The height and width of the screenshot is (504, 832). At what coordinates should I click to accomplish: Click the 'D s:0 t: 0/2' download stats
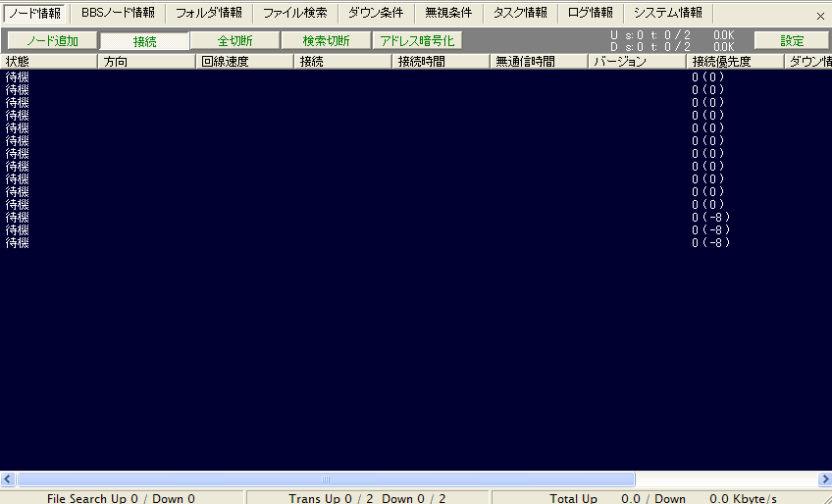(x=650, y=47)
